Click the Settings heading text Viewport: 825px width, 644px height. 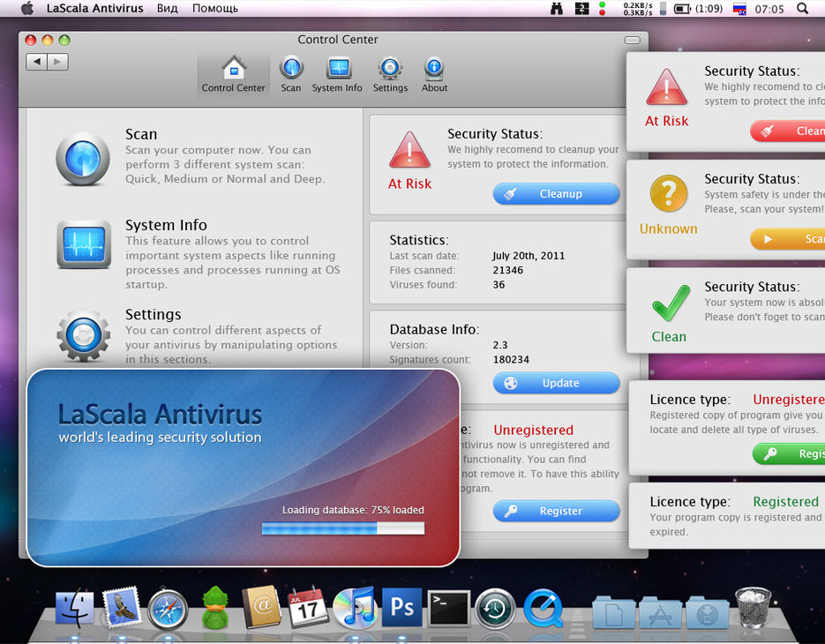point(154,315)
